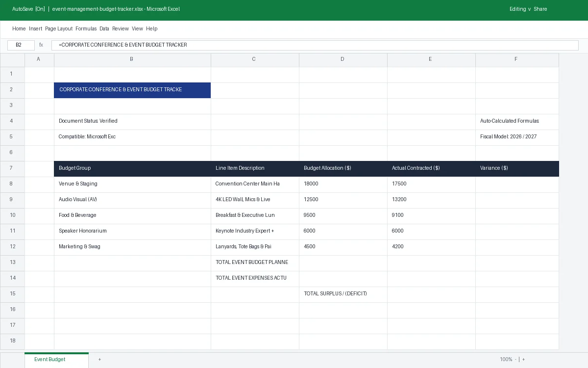The width and height of the screenshot is (588, 368).
Task: Toggle the AutoSave [On] switch
Action: pyautogui.click(x=28, y=9)
